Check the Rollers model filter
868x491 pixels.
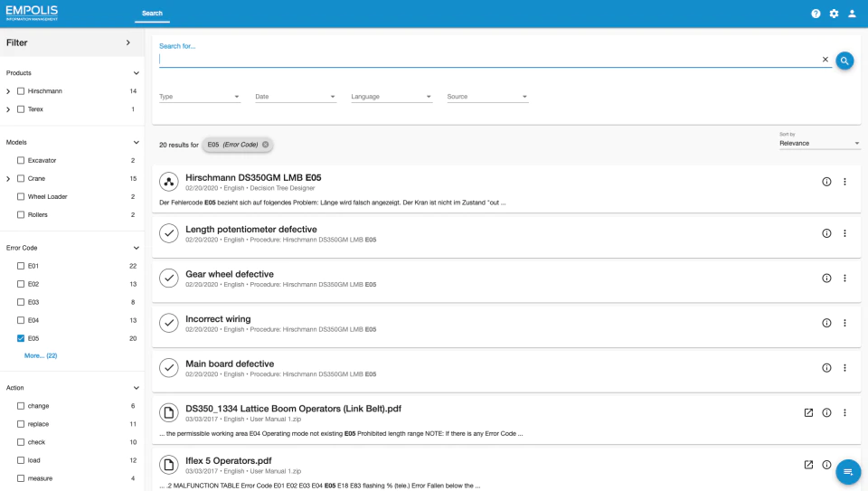point(21,214)
